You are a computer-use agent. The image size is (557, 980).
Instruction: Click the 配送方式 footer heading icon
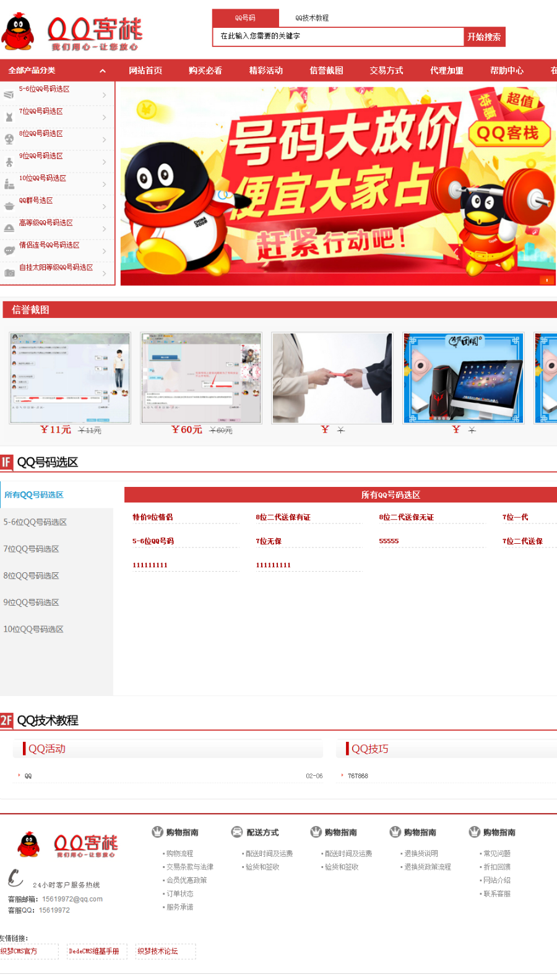(236, 832)
